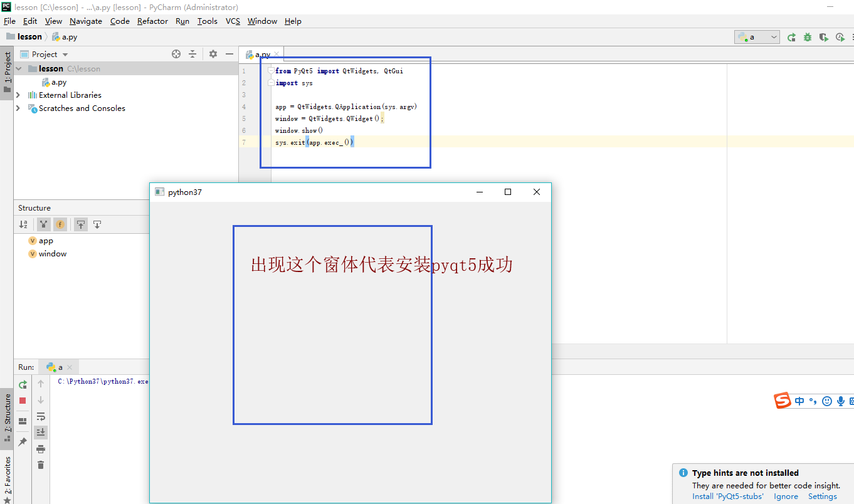Run the a.py configuration

[x=792, y=37]
